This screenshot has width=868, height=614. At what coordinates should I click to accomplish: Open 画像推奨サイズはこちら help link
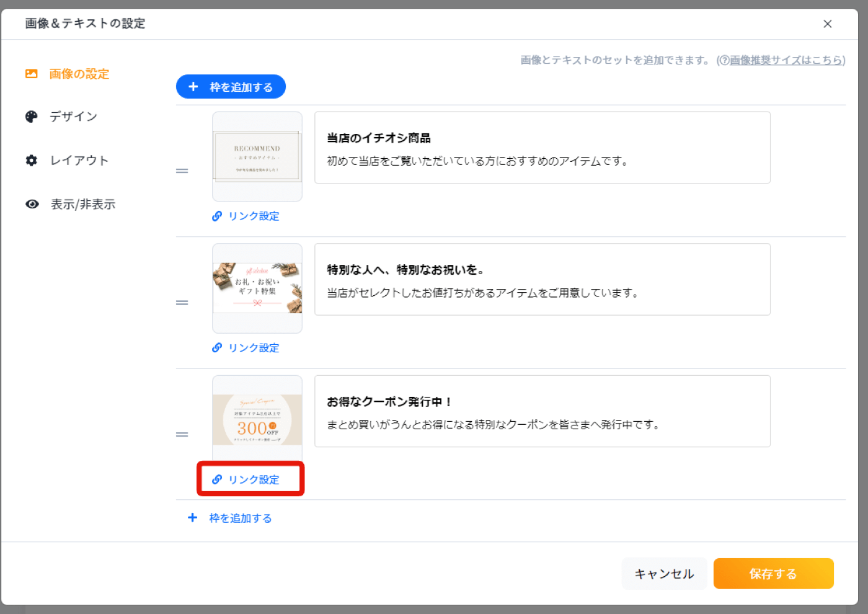pos(786,60)
